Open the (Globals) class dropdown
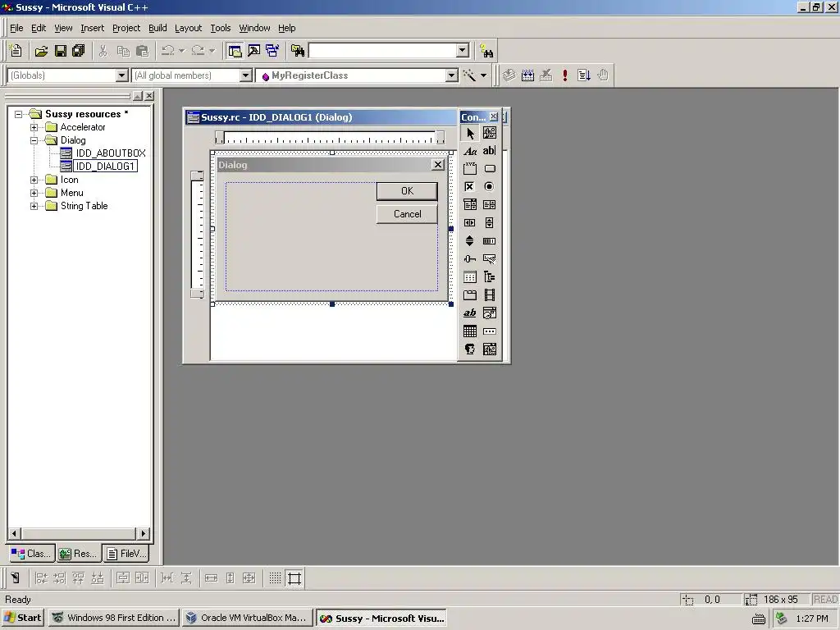 pyautogui.click(x=122, y=75)
